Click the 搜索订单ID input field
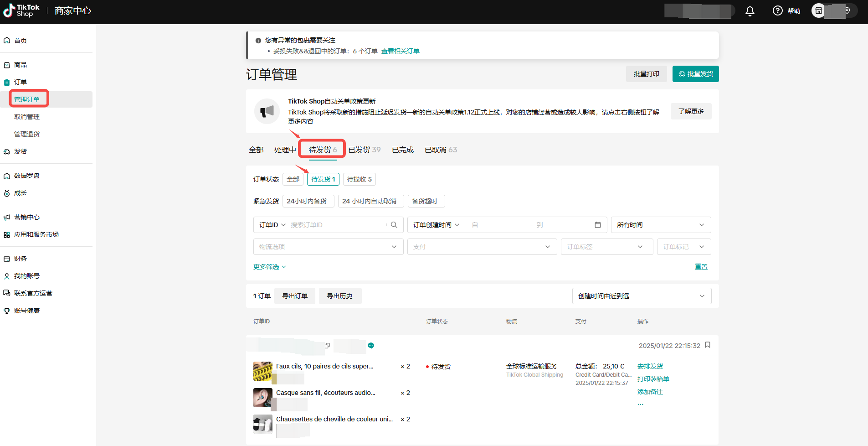The height and width of the screenshot is (446, 868). [x=337, y=225]
